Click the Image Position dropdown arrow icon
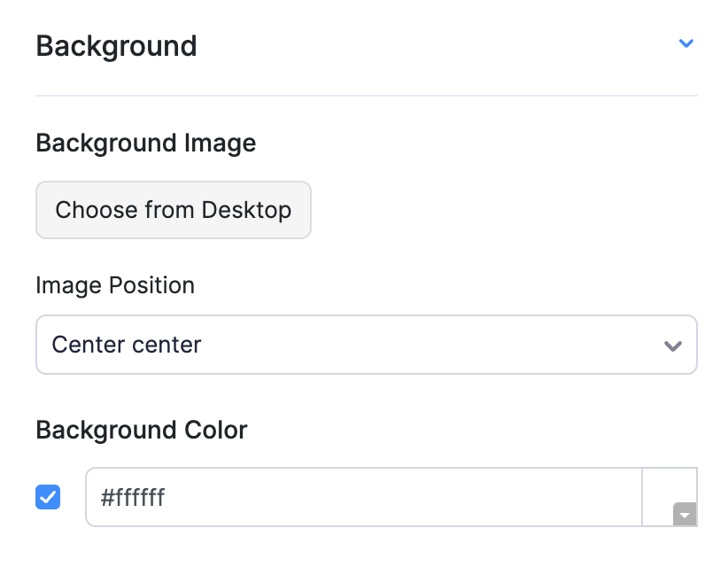 (673, 345)
